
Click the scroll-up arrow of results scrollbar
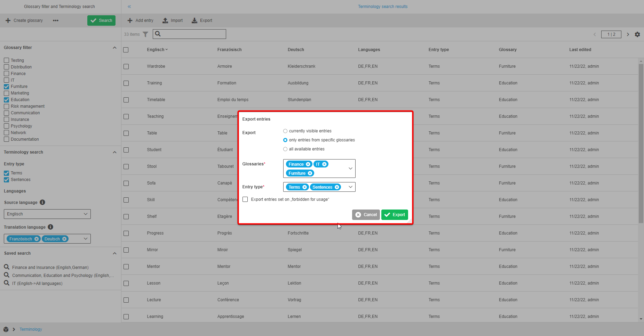pyautogui.click(x=641, y=61)
